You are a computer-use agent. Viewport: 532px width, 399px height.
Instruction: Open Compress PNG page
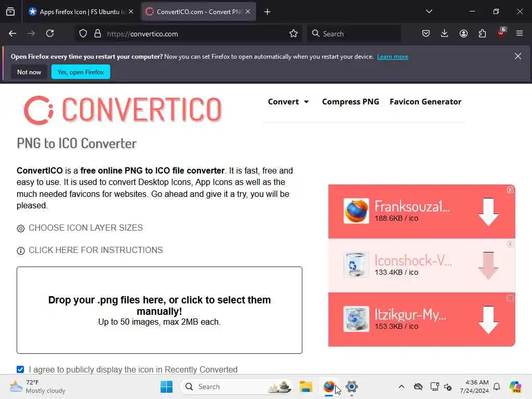click(351, 102)
